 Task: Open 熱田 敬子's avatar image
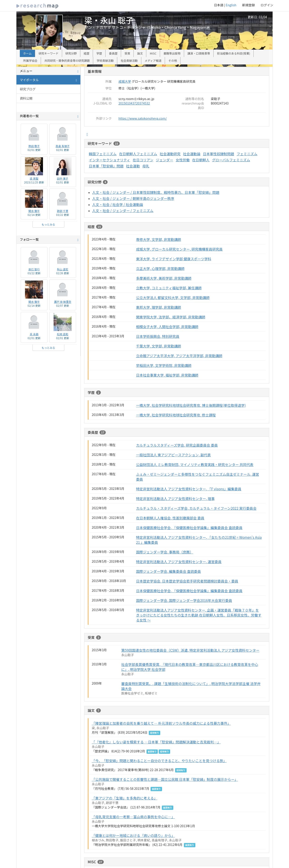[34, 134]
